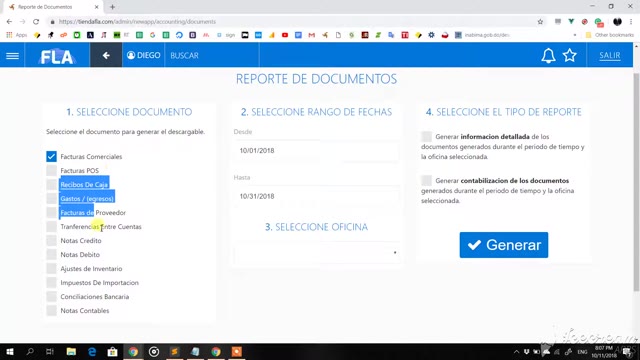Go back with the arrow button
This screenshot has height=360, width=640.
pyautogui.click(x=106, y=55)
